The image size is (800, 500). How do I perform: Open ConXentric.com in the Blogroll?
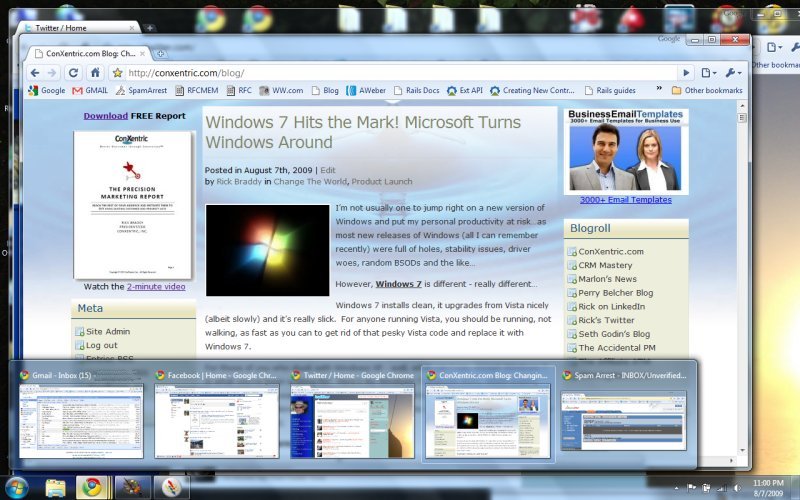click(x=611, y=252)
